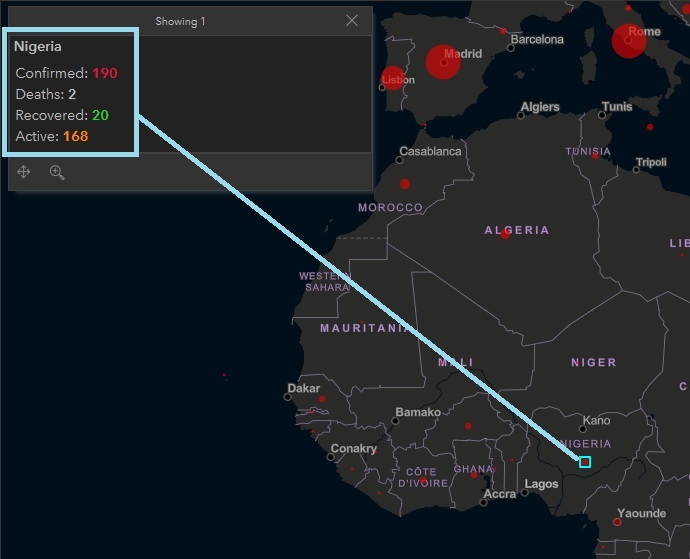Click the red dot near Yaounde
This screenshot has height=559, width=690.
pos(617,522)
